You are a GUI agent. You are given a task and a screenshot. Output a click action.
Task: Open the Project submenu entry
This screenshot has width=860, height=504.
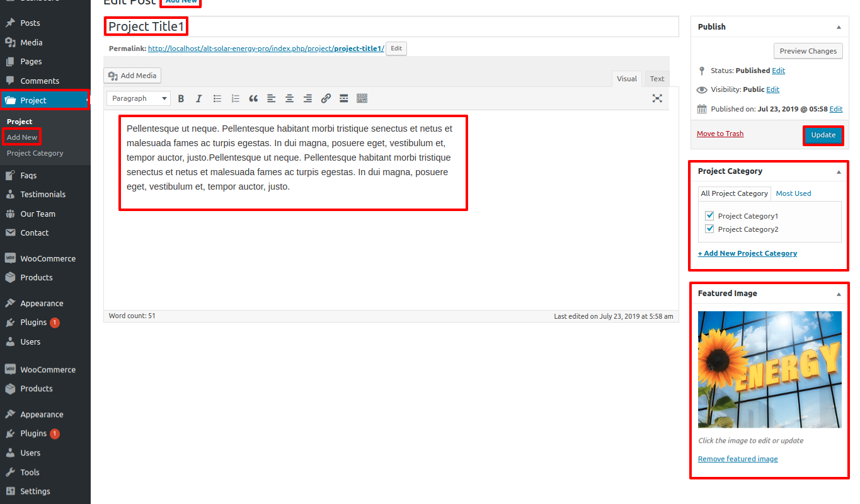[x=20, y=122]
